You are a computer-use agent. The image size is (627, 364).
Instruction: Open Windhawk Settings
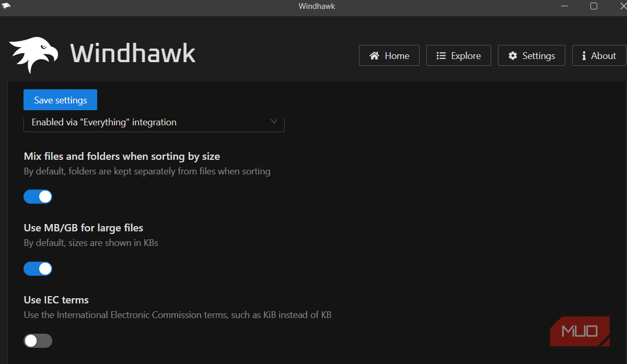(531, 55)
